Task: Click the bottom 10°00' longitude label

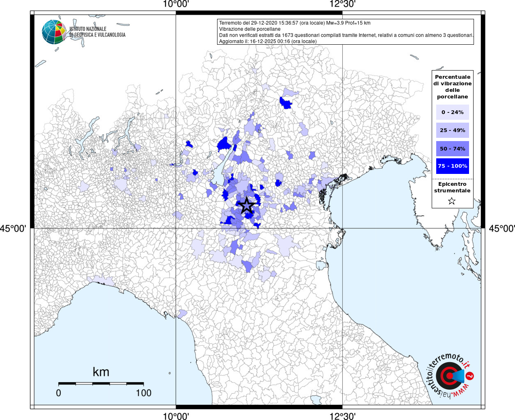Action: (x=176, y=416)
